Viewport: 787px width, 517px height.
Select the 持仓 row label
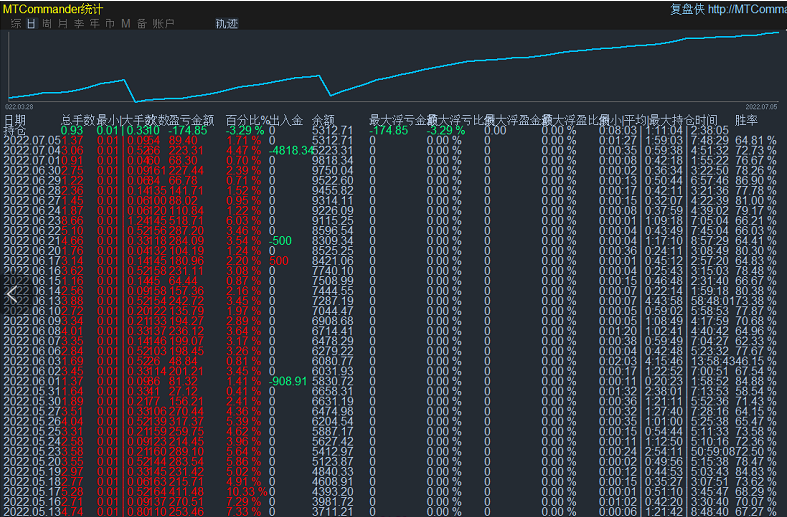[x=15, y=130]
